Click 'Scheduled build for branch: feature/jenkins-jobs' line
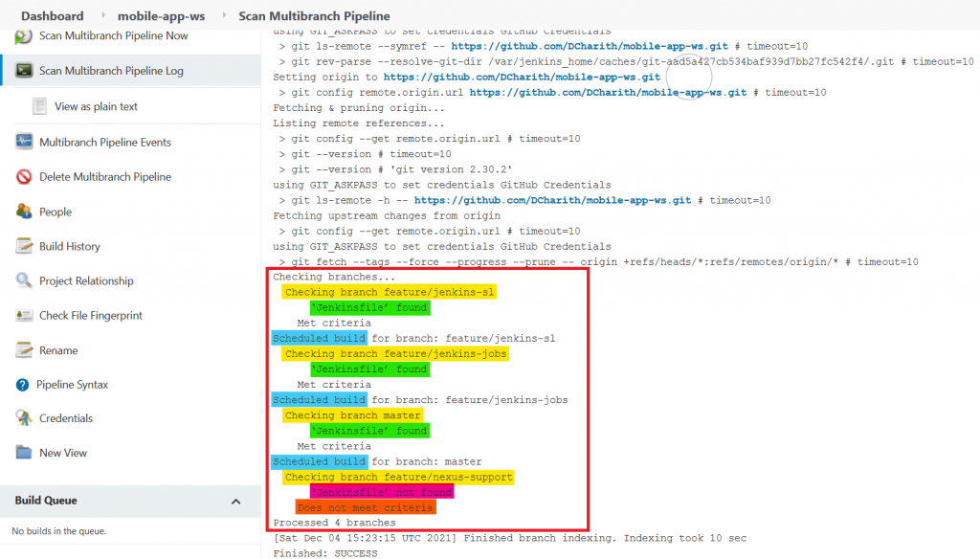Viewport: 980px width, 559px height. 420,399
